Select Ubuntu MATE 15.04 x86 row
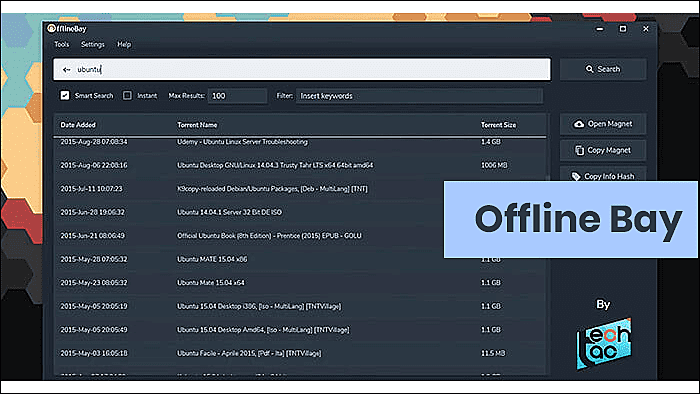This screenshot has height=394, width=700. pyautogui.click(x=300, y=259)
